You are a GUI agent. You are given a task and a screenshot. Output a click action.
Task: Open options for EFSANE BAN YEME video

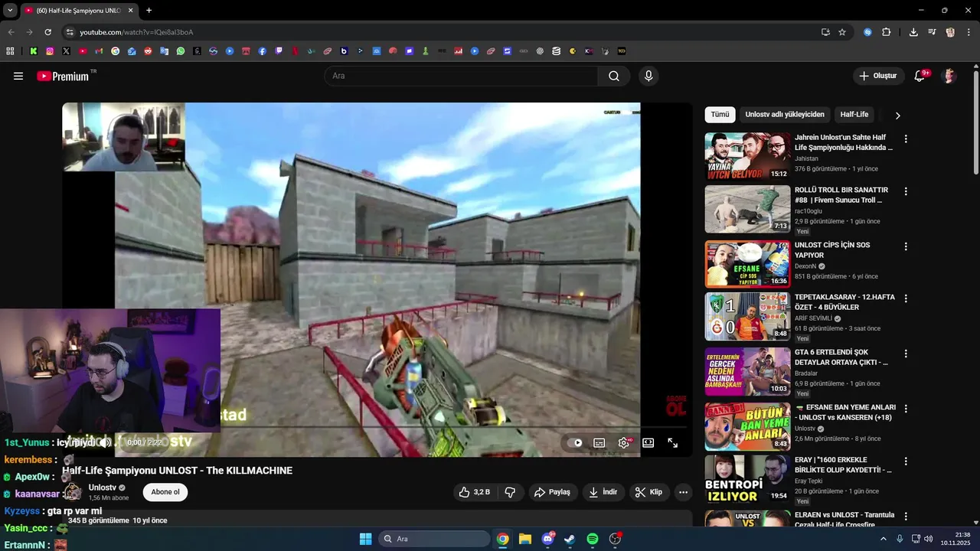[906, 409]
